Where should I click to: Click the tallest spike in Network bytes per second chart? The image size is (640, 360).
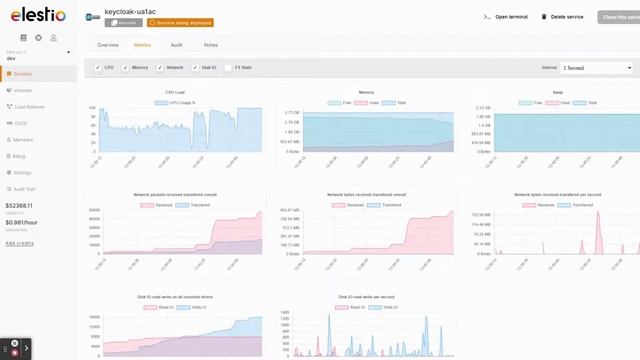[598, 232]
